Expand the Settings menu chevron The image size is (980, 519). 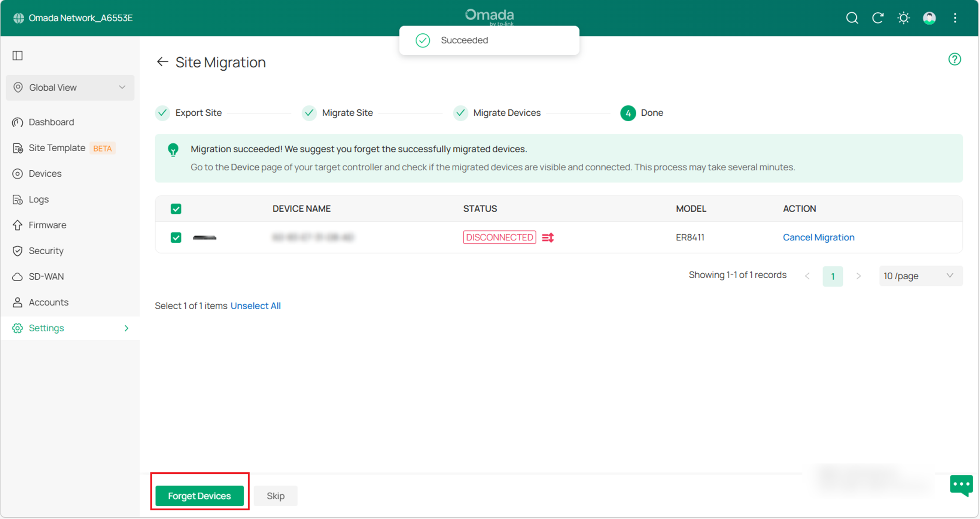127,328
